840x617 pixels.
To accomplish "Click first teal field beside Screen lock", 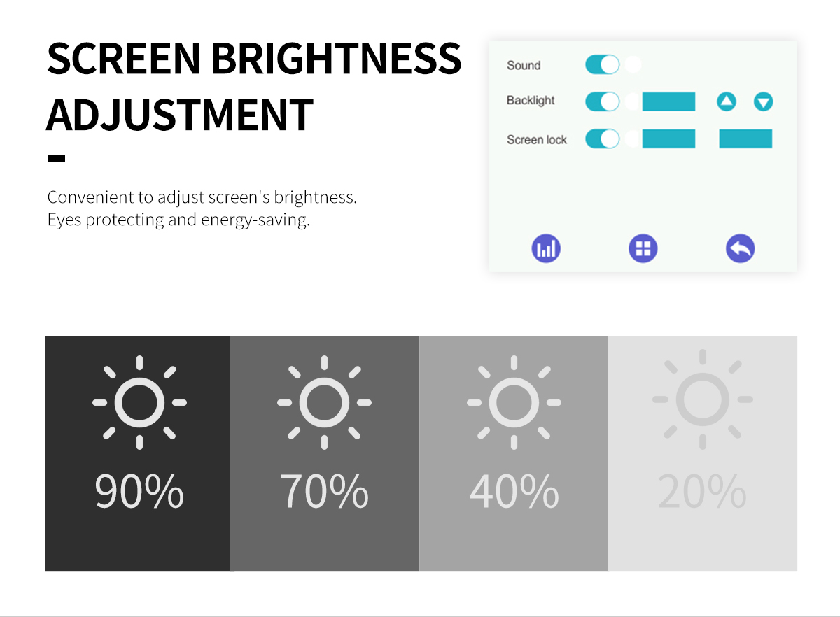I will pyautogui.click(x=668, y=139).
